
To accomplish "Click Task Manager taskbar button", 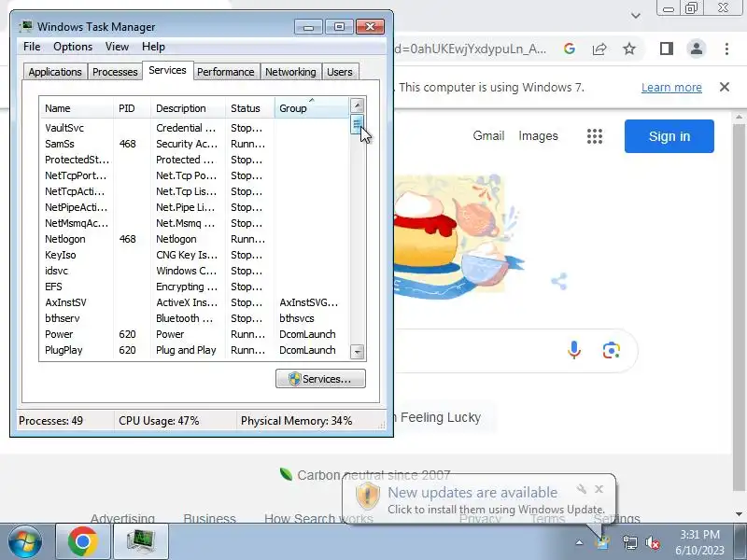I will (x=141, y=541).
